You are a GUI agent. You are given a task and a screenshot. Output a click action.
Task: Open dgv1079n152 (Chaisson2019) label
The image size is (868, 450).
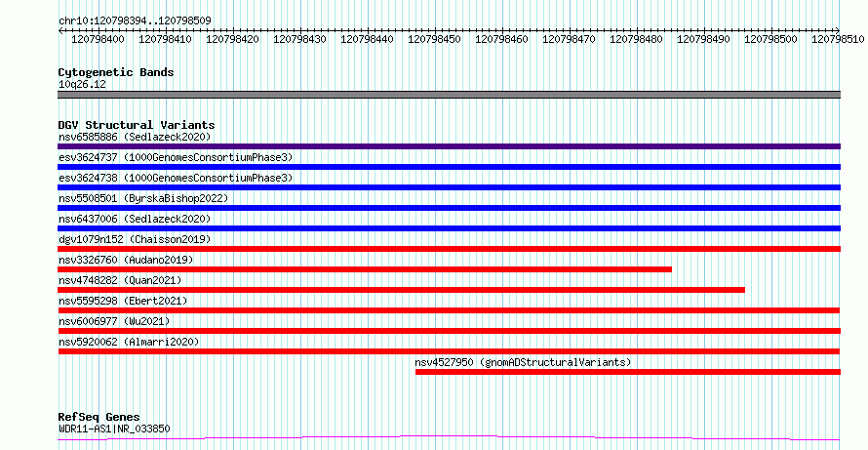(135, 239)
